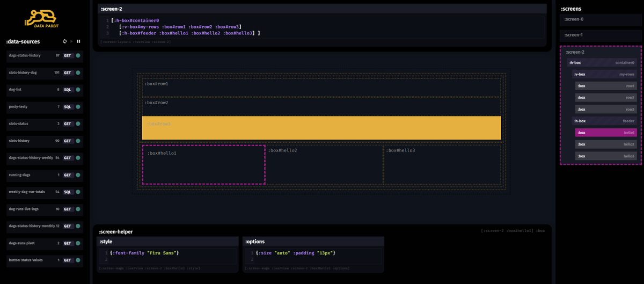
Task: Click the :screens panel title
Action: click(x=571, y=9)
